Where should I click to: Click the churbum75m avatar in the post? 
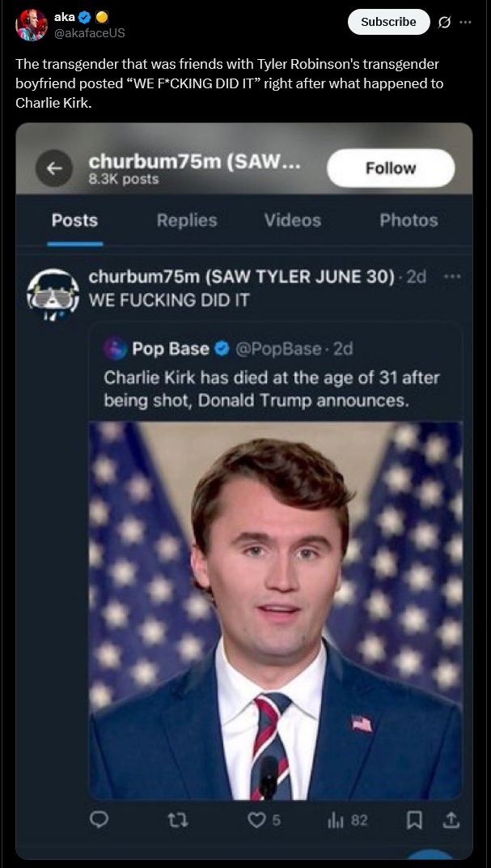[53, 292]
